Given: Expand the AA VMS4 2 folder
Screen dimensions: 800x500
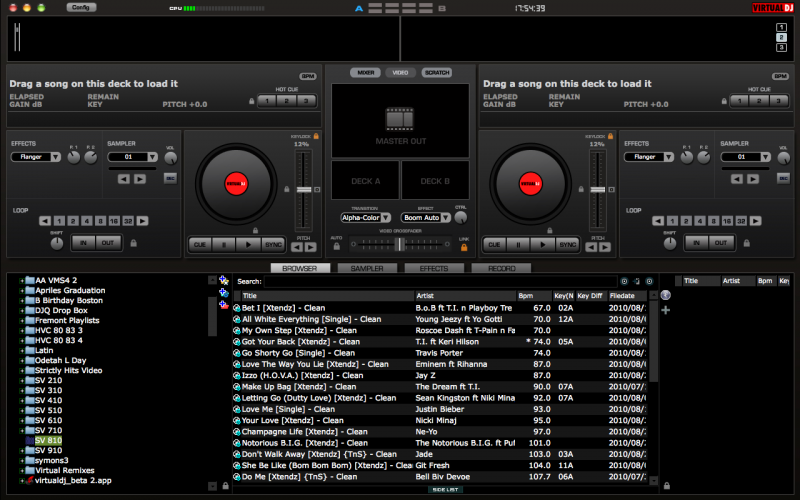Looking at the screenshot, I should 21,280.
